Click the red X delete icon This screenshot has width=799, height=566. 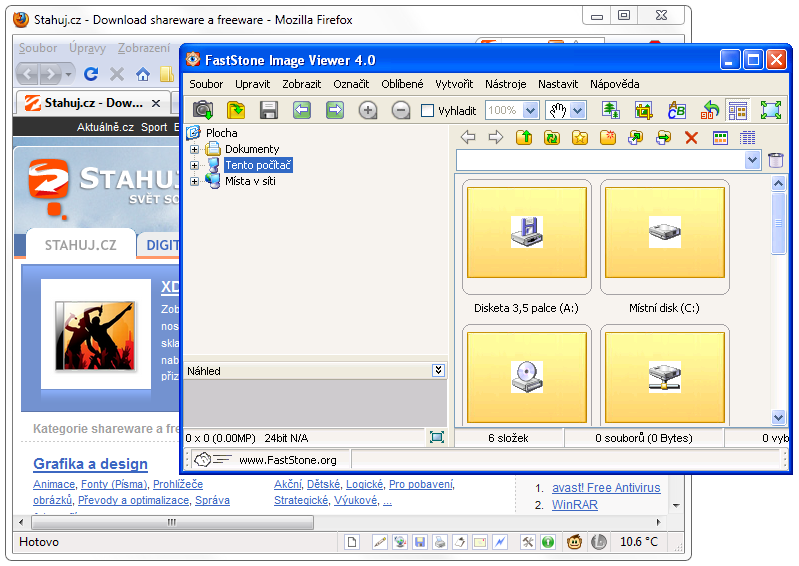[x=691, y=137]
